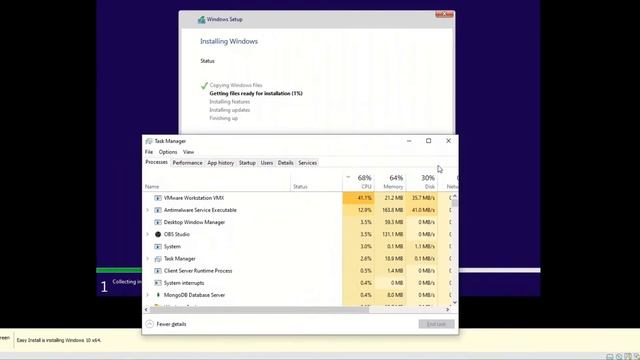This screenshot has width=640, height=360.
Task: Switch to the Users tab
Action: coord(267,163)
